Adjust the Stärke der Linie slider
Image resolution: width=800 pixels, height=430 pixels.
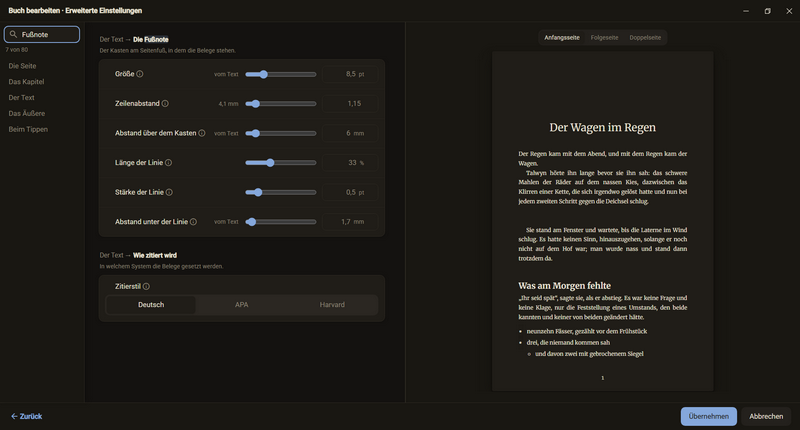(281, 192)
